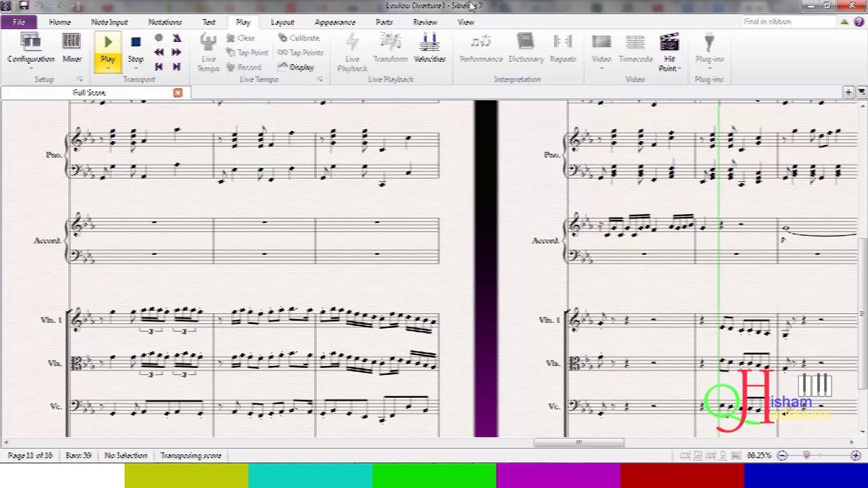868x488 pixels.
Task: Click the Stop button in Transport
Action: pyautogui.click(x=136, y=49)
